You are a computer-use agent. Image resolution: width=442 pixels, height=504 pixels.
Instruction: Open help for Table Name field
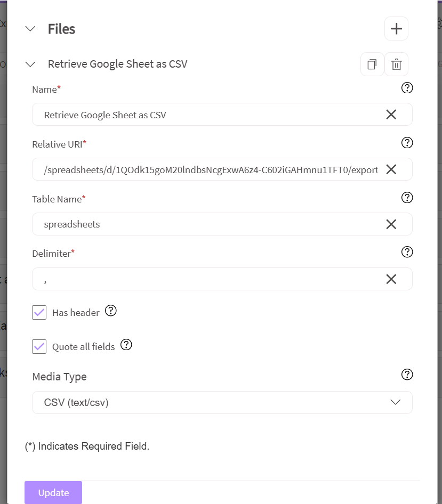407,198
